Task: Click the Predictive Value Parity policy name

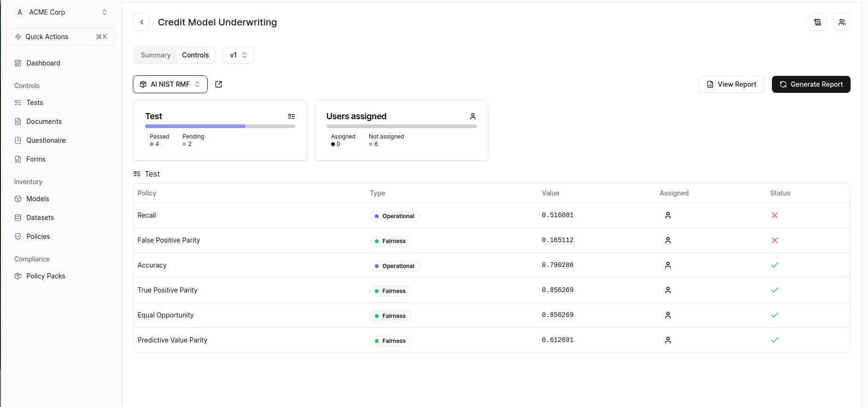Action: 172,340
